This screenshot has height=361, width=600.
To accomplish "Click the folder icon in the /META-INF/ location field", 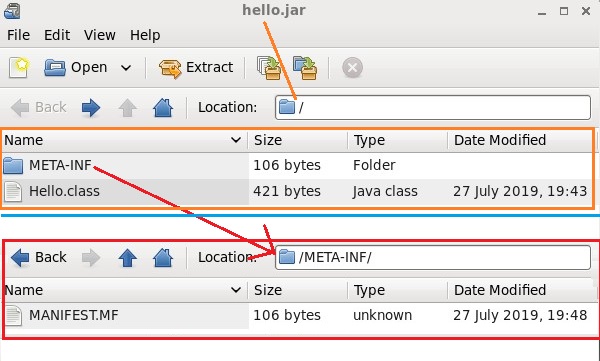I will (287, 257).
